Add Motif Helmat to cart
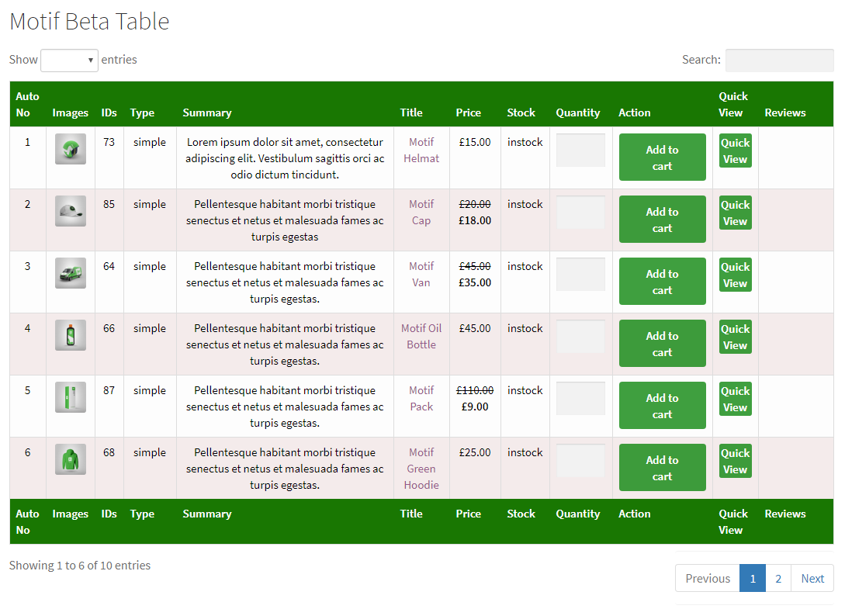The height and width of the screenshot is (616, 845). (662, 157)
